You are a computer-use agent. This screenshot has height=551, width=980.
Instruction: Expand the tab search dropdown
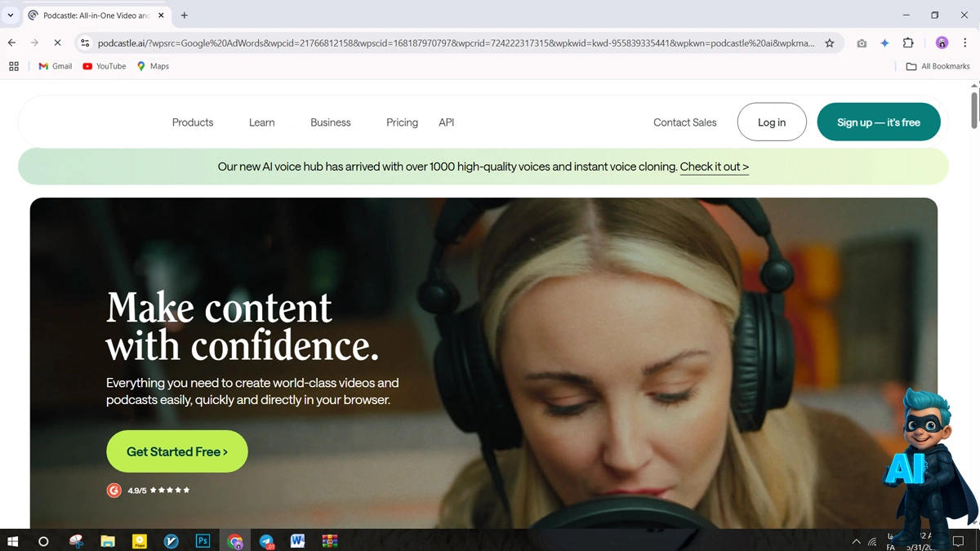click(x=11, y=16)
